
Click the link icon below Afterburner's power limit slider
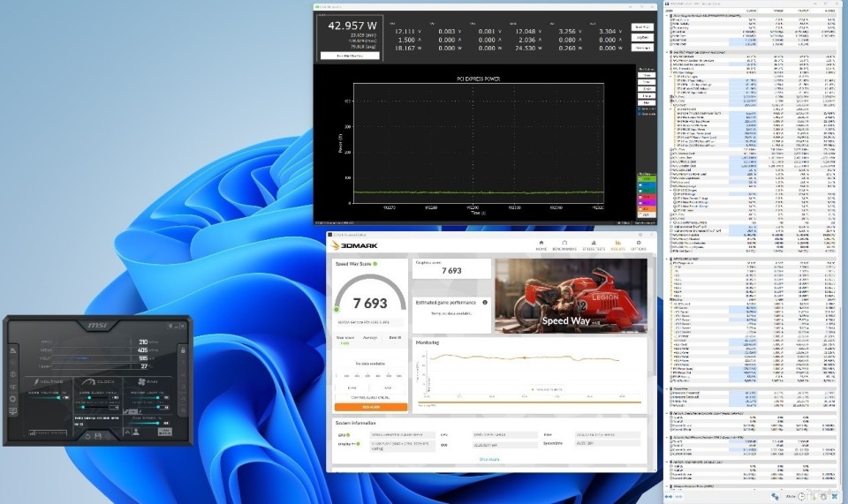126,411
